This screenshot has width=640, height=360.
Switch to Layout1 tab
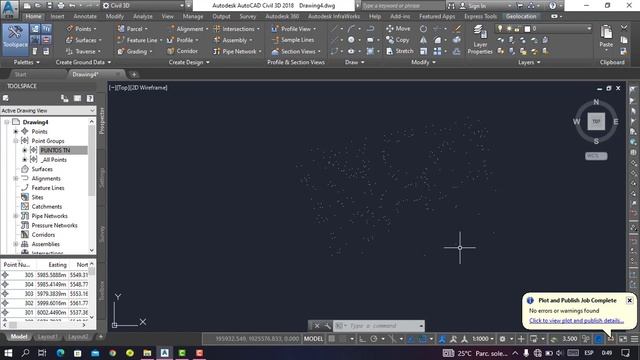pos(47,337)
